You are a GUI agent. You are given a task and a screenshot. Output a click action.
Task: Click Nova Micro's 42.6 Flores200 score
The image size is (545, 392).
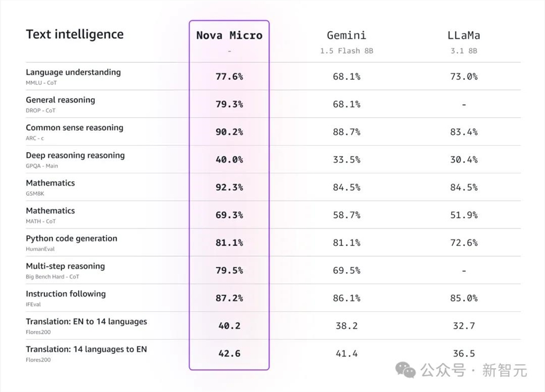(x=229, y=353)
